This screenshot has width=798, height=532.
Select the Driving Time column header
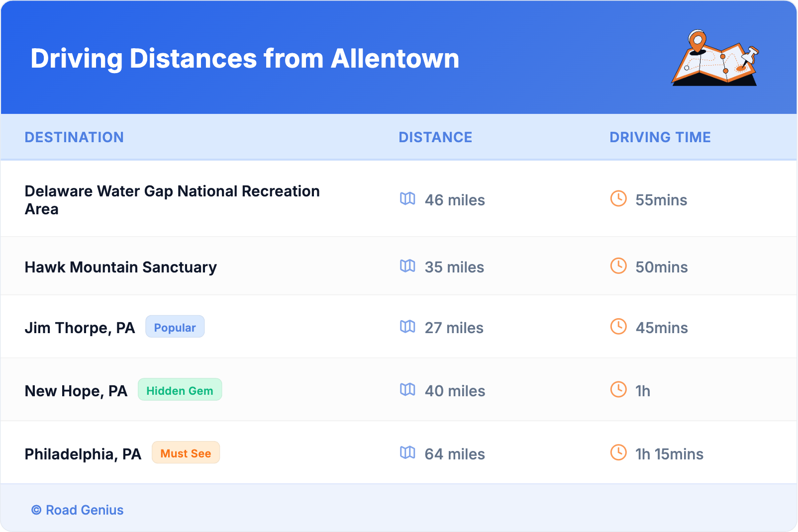[660, 137]
